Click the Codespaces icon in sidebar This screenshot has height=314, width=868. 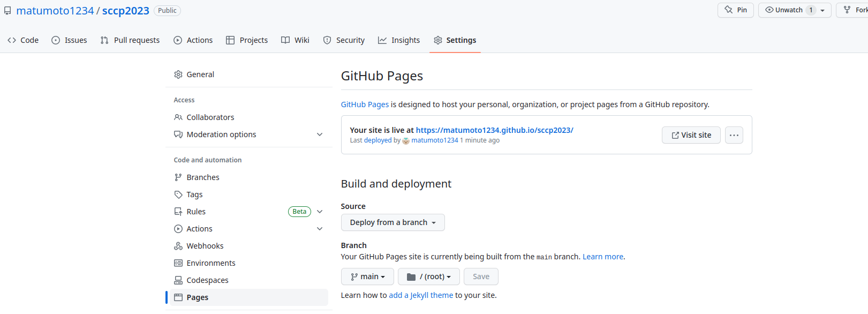coord(178,280)
